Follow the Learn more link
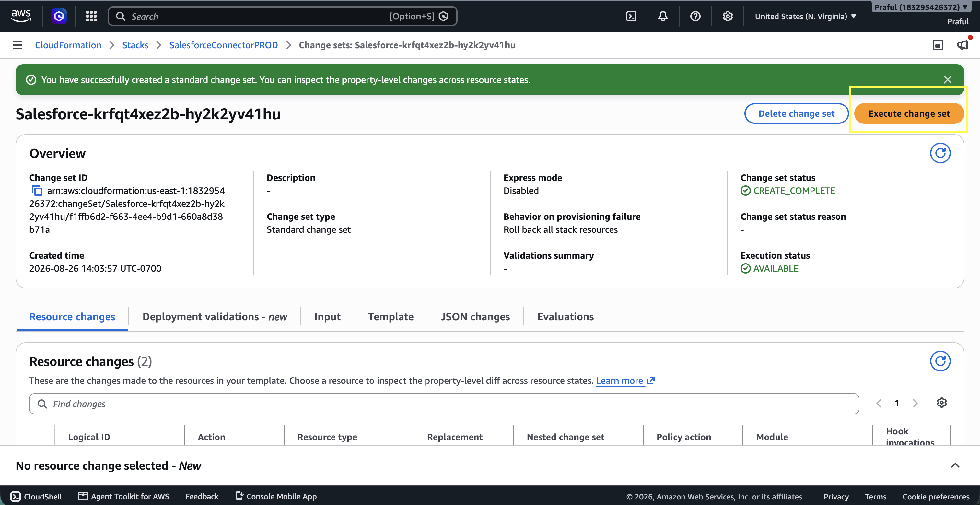Screen dimensions: 980x505 625,381
